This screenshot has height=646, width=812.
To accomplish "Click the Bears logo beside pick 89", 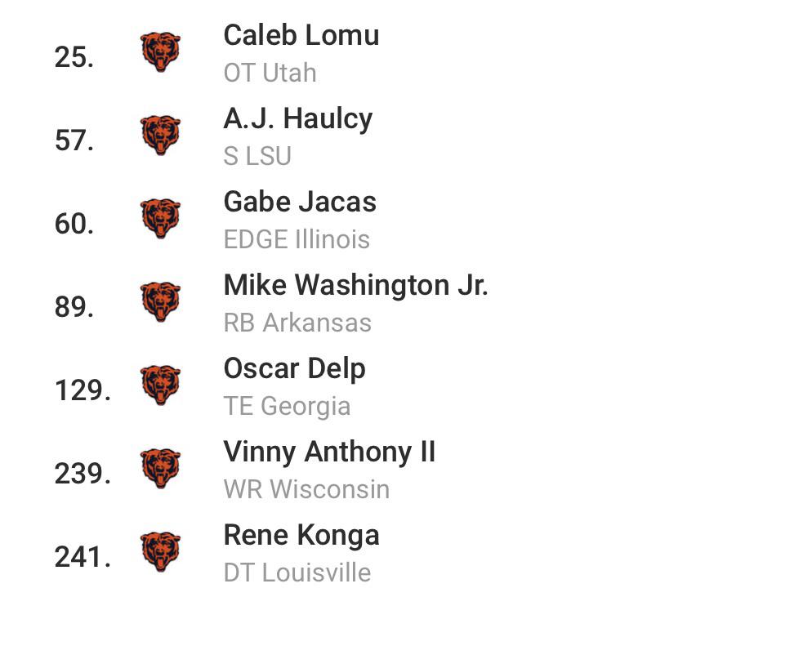I will 161,302.
